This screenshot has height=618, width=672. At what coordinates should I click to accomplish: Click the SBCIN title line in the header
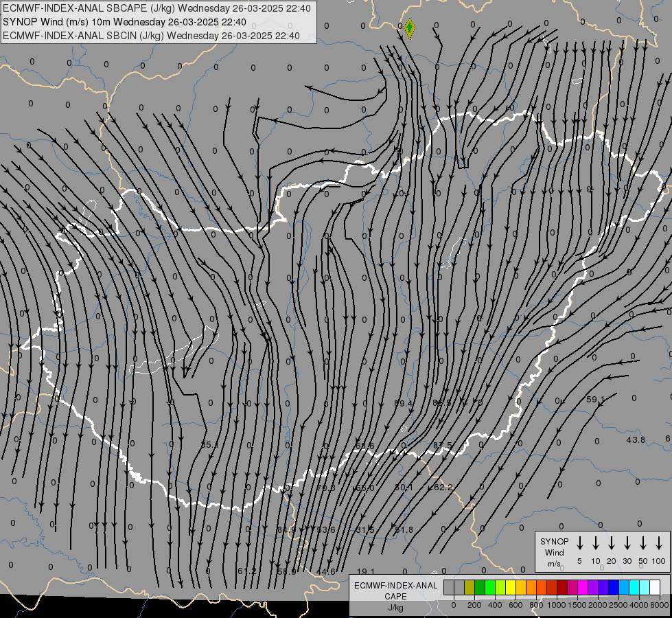coord(151,36)
